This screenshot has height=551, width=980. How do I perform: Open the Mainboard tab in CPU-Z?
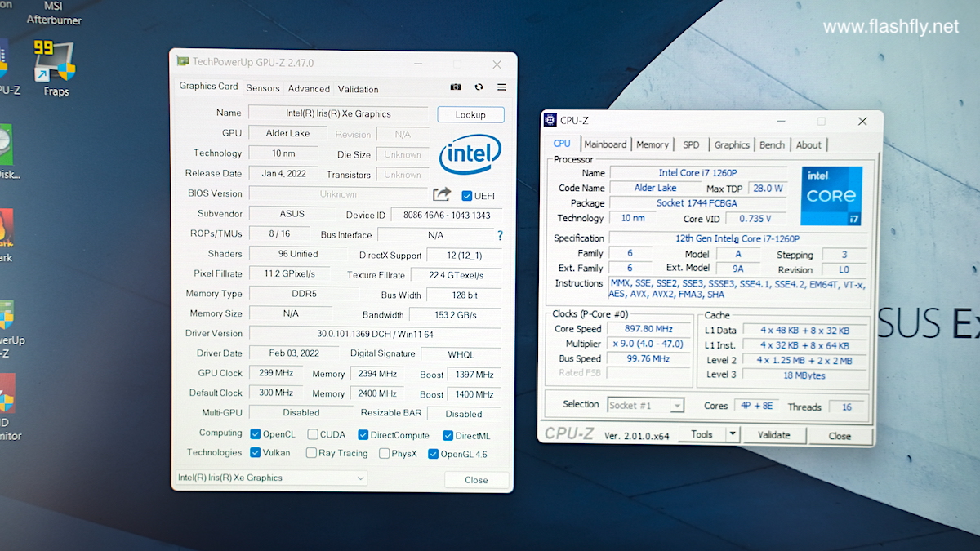coord(605,144)
